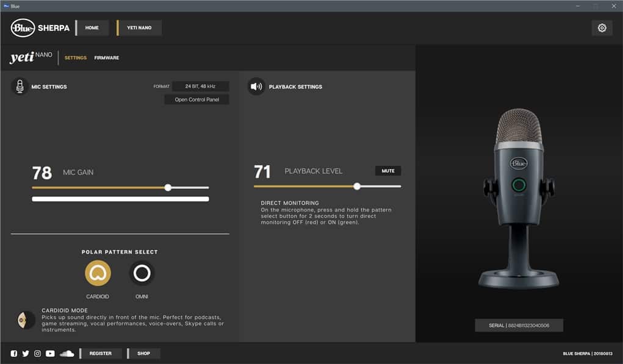Click the yeti NANO product logo
This screenshot has width=623, height=364.
(x=31, y=57)
